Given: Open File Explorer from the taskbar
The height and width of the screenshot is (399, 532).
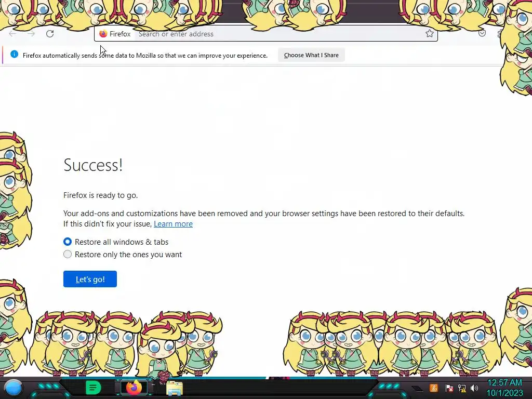Looking at the screenshot, I should 175,389.
